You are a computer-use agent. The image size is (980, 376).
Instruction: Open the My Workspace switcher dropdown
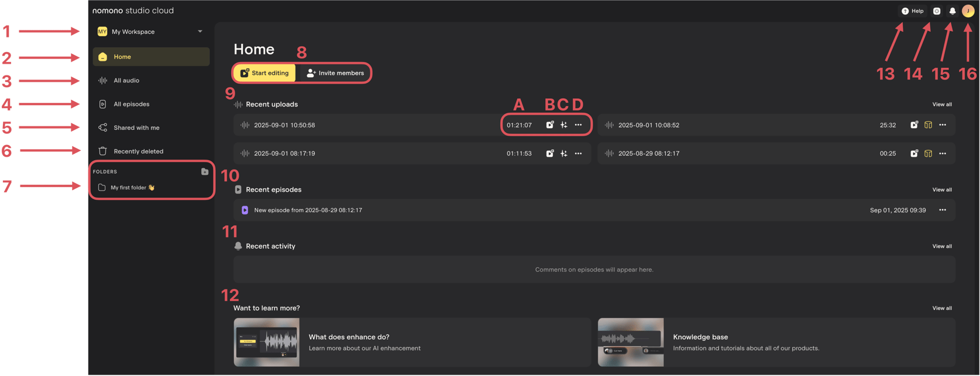[x=151, y=32]
